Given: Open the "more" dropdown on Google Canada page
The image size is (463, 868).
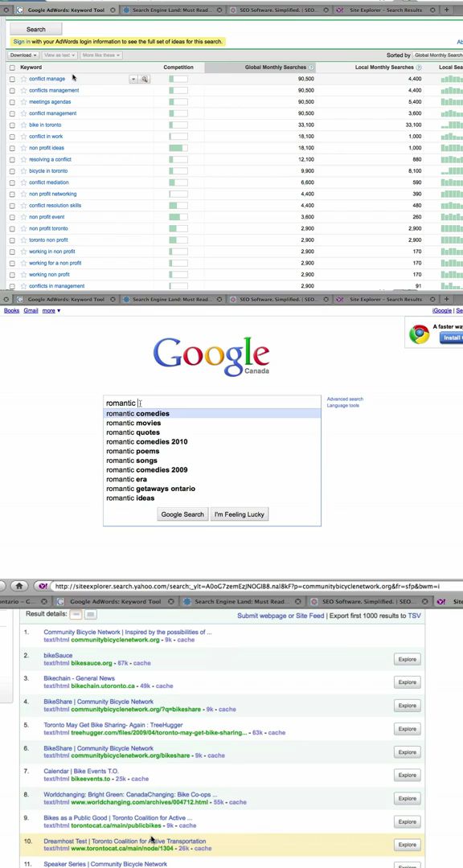Looking at the screenshot, I should (51, 310).
